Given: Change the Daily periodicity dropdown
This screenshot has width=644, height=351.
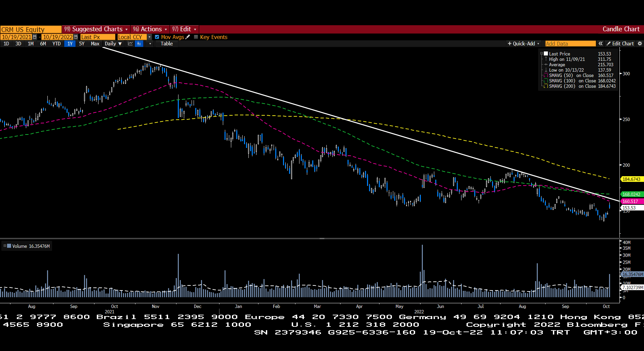Looking at the screenshot, I should pyautogui.click(x=113, y=44).
